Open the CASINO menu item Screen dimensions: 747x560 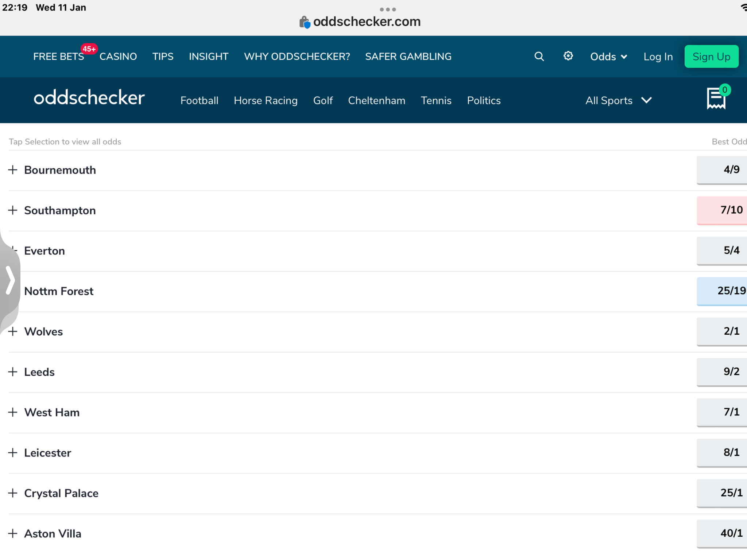click(x=118, y=57)
